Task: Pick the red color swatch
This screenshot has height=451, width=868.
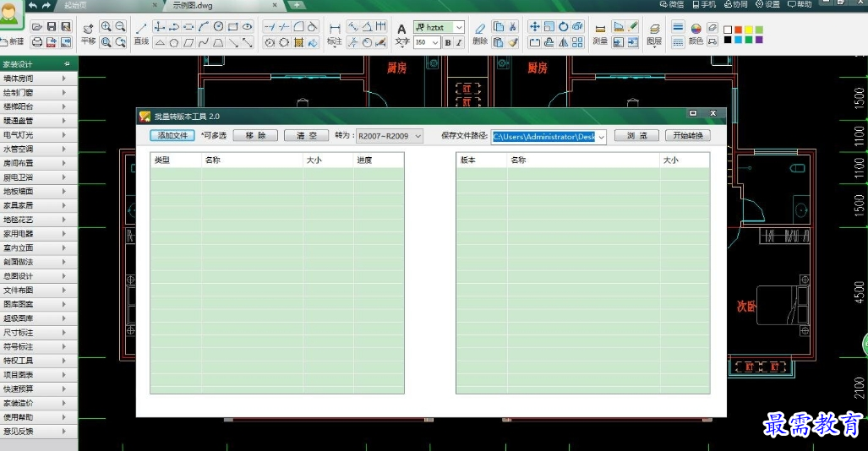Action: [x=739, y=30]
